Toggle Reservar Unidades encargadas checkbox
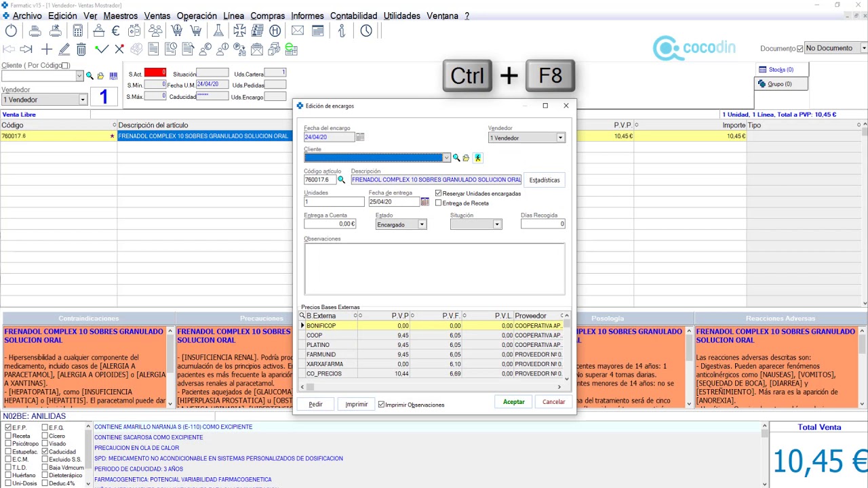Image resolution: width=868 pixels, height=488 pixels. point(439,194)
